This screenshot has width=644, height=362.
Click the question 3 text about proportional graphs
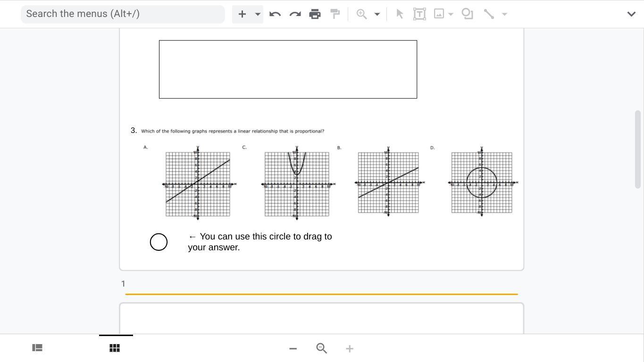[x=233, y=131]
